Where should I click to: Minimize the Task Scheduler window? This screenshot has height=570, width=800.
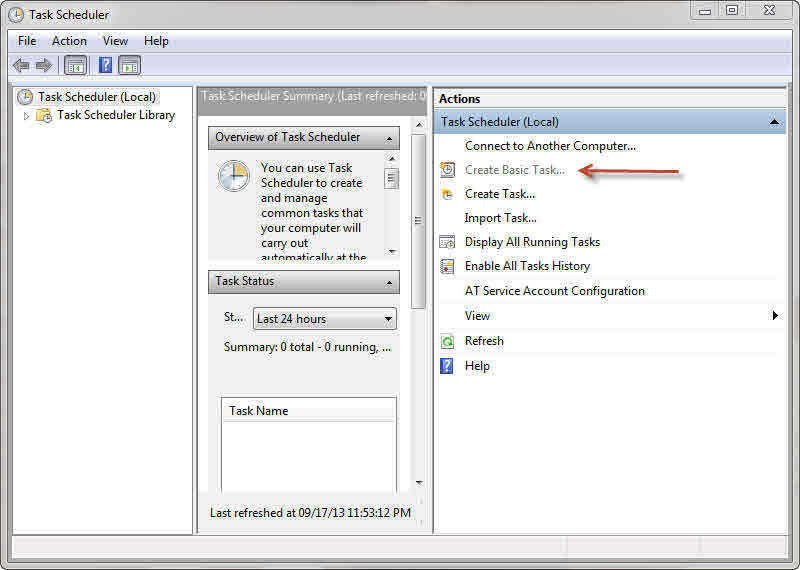coord(705,10)
